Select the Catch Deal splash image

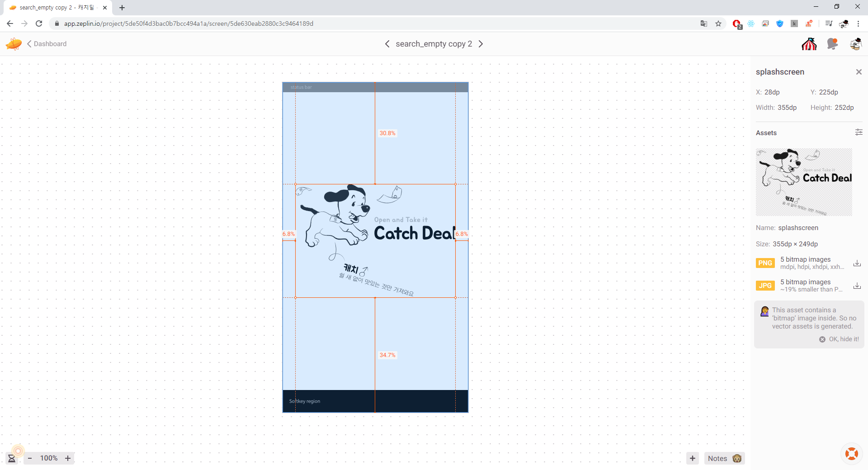click(375, 240)
